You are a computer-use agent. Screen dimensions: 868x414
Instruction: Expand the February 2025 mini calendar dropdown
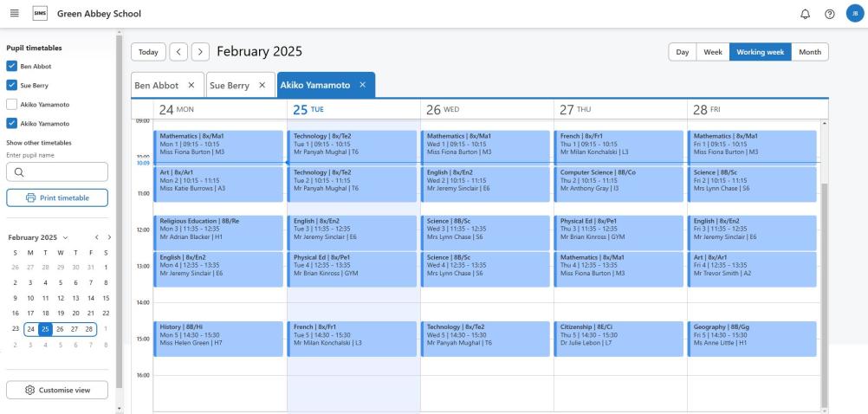point(65,237)
